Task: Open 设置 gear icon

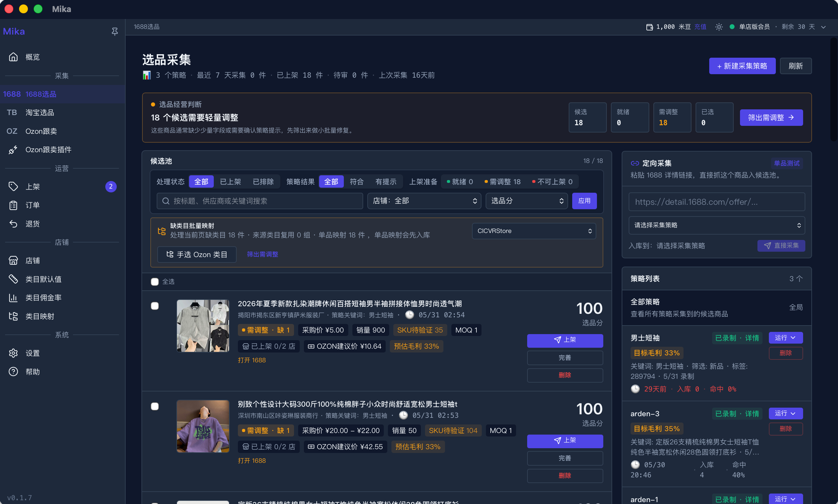Action: pyautogui.click(x=13, y=353)
